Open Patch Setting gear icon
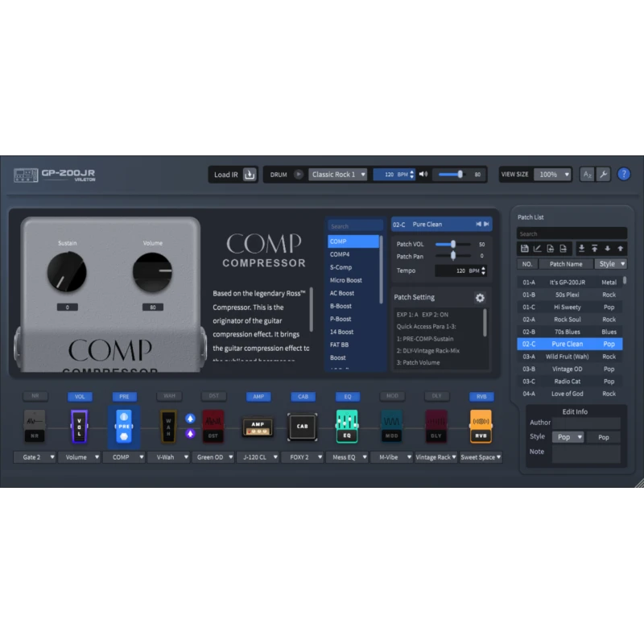644x644 pixels. pos(480,298)
